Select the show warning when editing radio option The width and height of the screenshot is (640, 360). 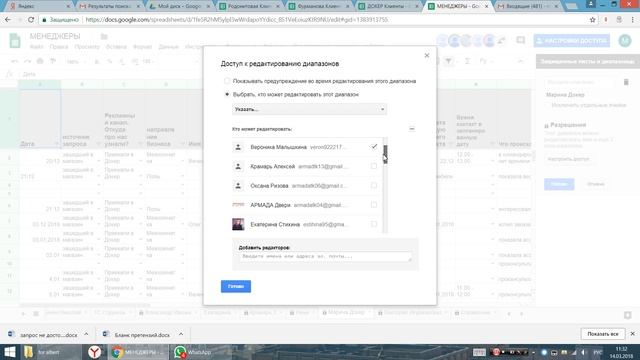(x=227, y=81)
